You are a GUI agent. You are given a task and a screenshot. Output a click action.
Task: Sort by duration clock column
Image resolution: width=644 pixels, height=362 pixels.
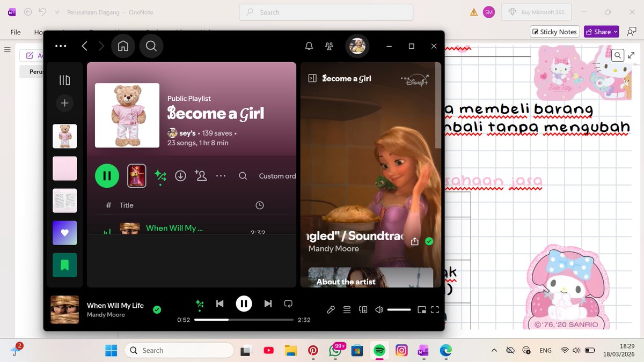tap(260, 205)
